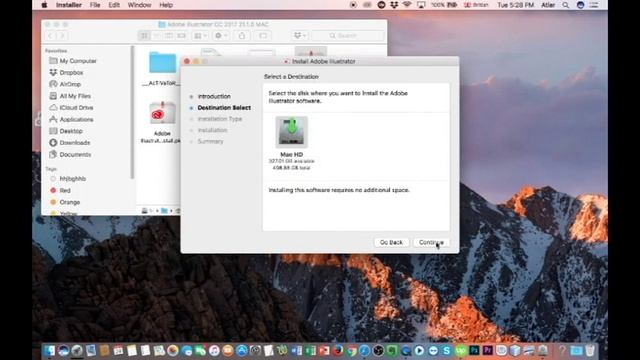640x360 pixels.
Task: Click the Spotlight search icon in the menu bar
Action: click(565, 5)
